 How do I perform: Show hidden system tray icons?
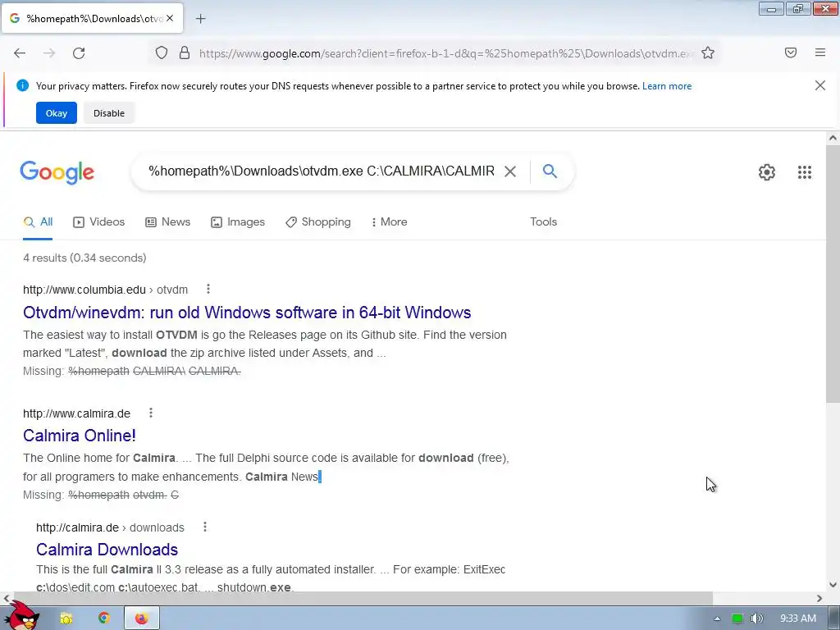717,619
